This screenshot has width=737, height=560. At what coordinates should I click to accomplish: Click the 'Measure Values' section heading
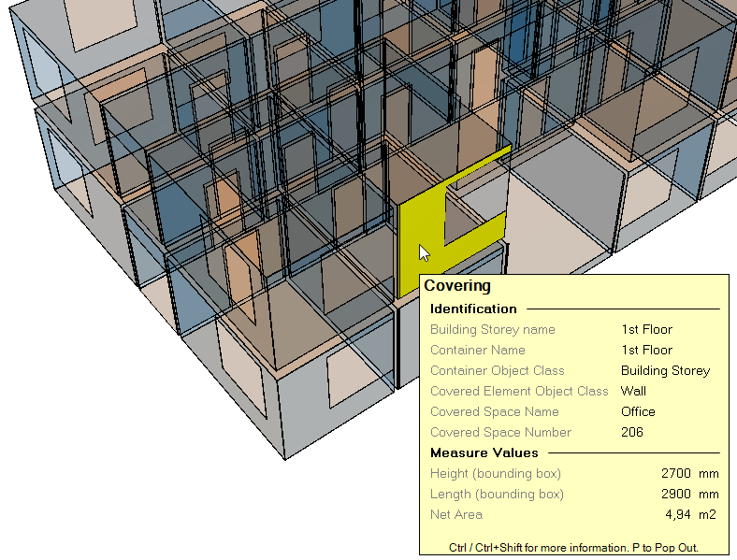pos(484,452)
